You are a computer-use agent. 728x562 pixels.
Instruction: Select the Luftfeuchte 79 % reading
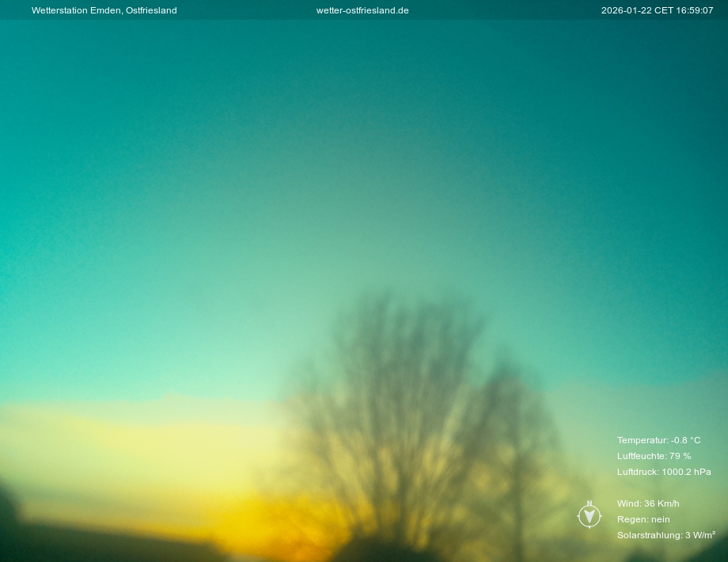[x=654, y=456]
